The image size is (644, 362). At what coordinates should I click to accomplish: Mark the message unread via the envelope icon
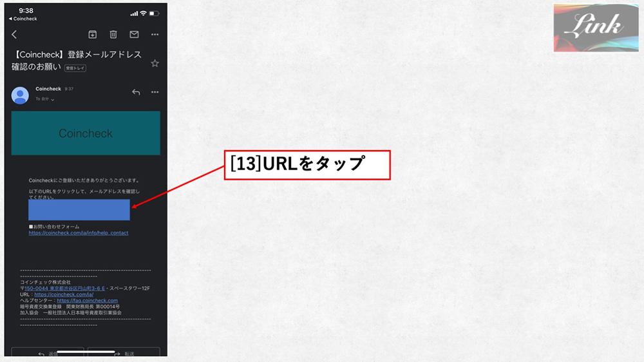(134, 35)
